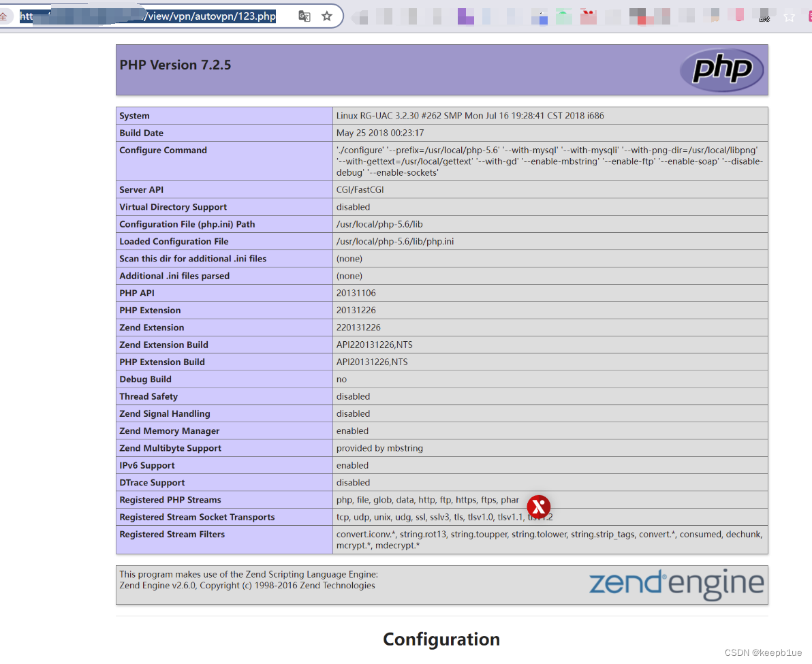812x664 pixels.
Task: Select the 'convert.iconv.*' stream filters value
Action: [x=550, y=540]
